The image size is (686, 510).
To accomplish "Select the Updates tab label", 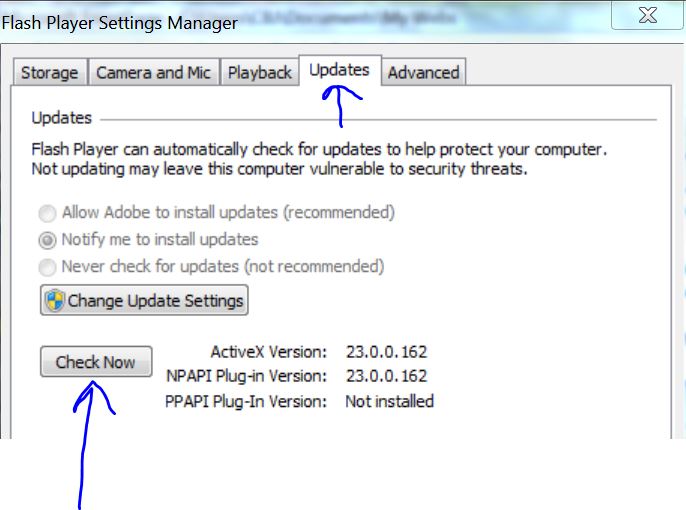I will coord(340,70).
